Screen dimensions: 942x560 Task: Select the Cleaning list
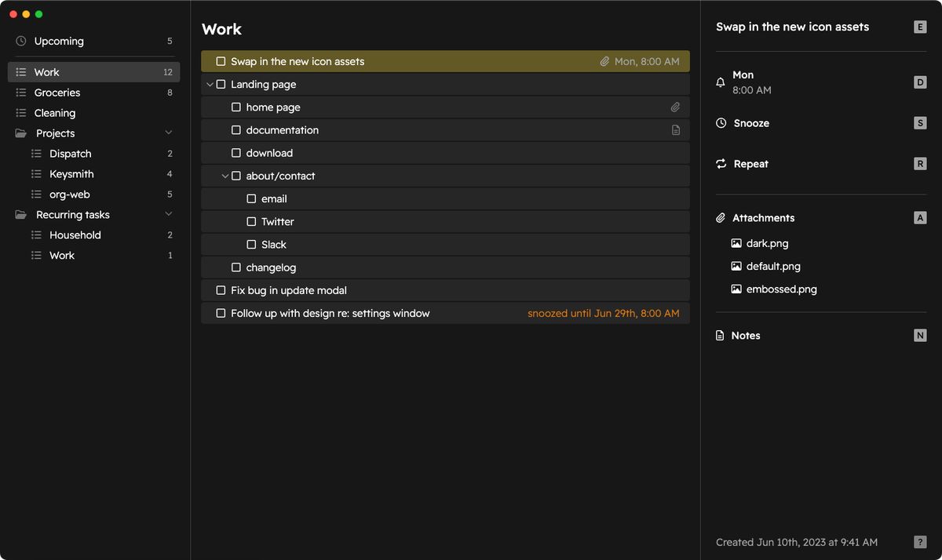coord(54,112)
